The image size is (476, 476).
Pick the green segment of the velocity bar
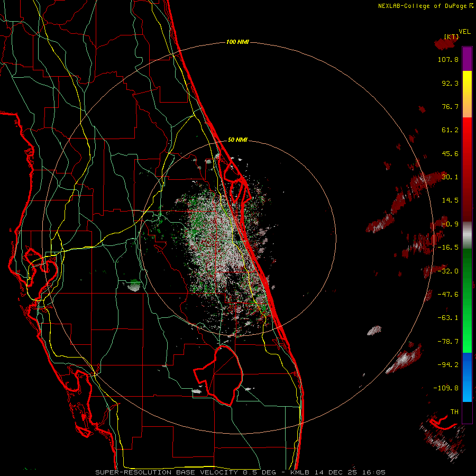point(467,300)
